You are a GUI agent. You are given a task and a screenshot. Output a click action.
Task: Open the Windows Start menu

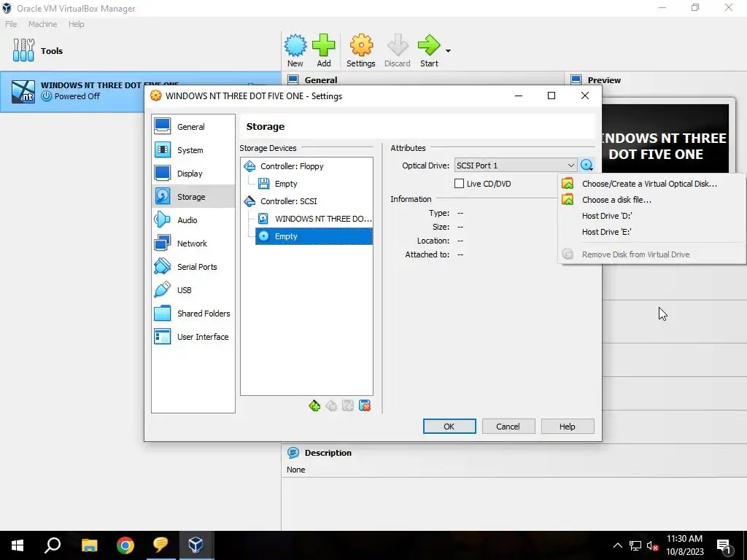click(18, 545)
